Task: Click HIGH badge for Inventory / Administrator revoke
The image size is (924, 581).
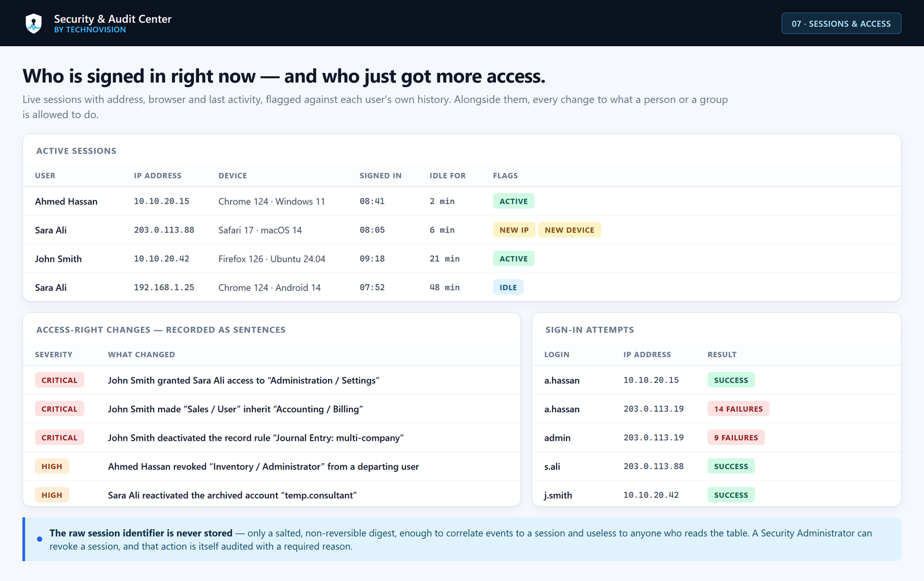Action: [52, 467]
